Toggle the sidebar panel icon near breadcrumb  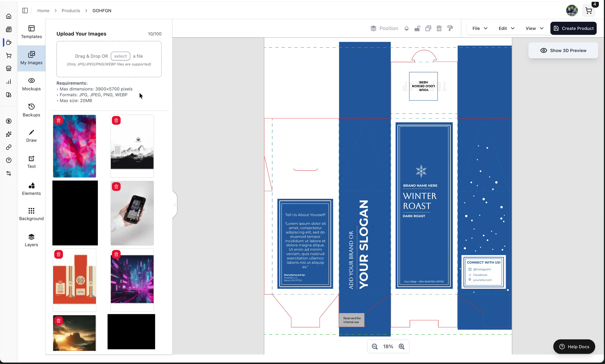(x=25, y=11)
